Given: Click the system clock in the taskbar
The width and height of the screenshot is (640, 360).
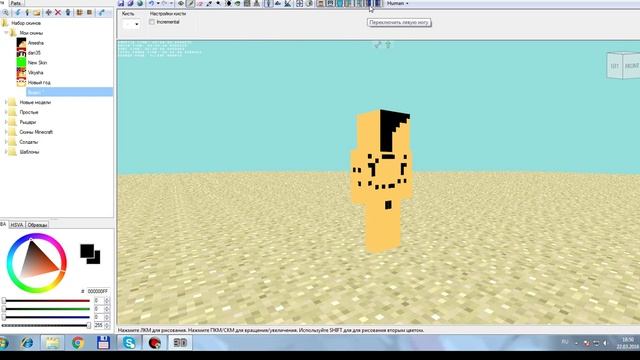Looking at the screenshot, I should (628, 343).
